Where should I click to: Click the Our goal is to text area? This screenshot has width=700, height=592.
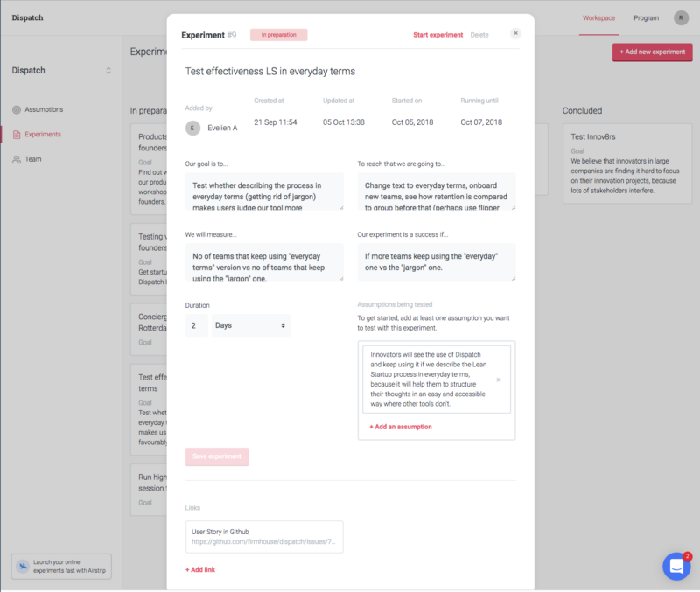264,192
